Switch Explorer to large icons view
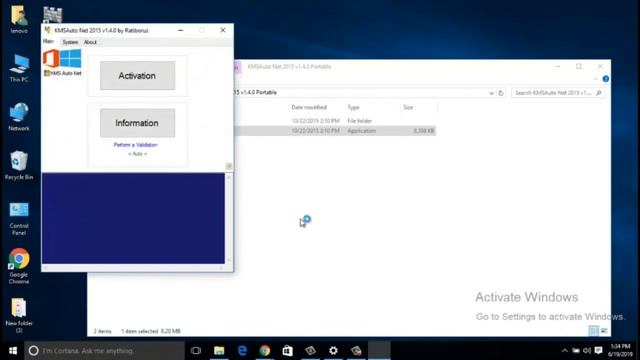This screenshot has width=640, height=360. [x=604, y=331]
